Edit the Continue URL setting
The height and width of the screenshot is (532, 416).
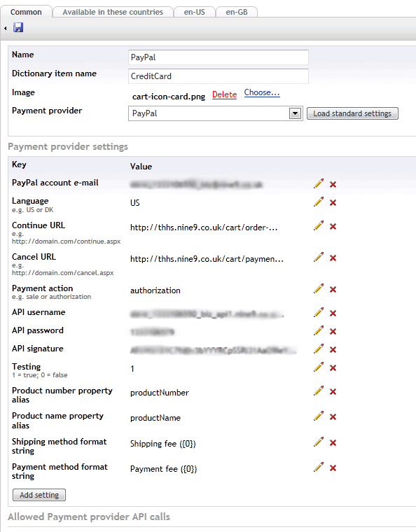318,225
